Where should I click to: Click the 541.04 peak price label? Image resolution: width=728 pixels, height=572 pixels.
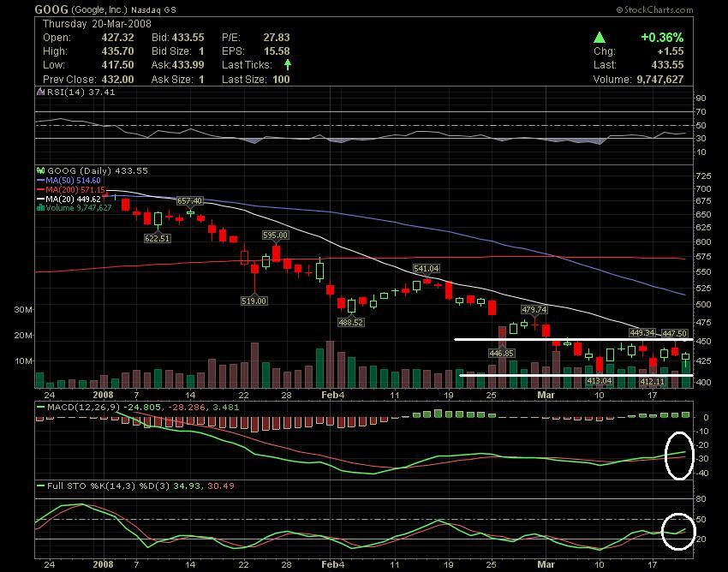coord(427,268)
